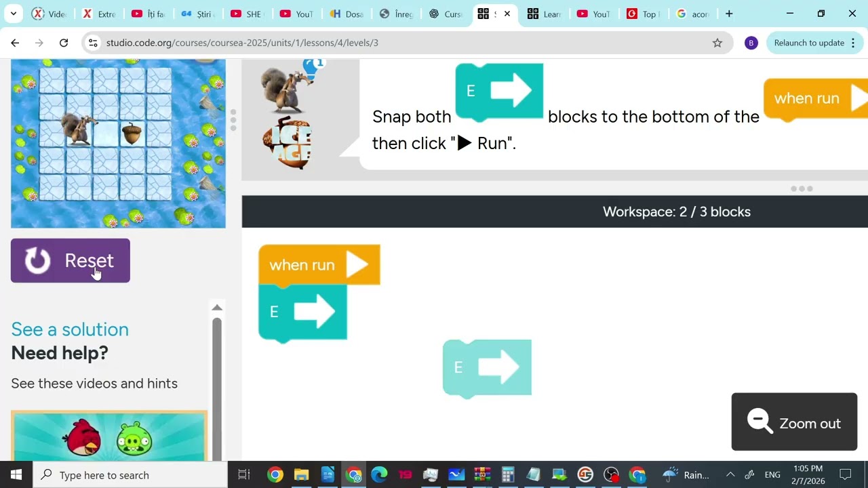The width and height of the screenshot is (868, 488).
Task: Click the 'Workspace: 2 / 3 blocks' header
Action: [676, 211]
